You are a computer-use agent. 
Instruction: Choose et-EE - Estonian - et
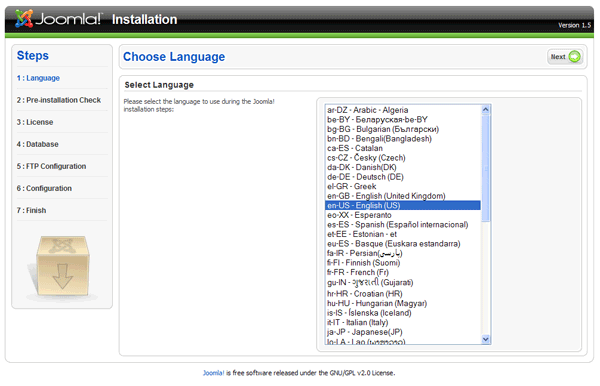[403, 235]
